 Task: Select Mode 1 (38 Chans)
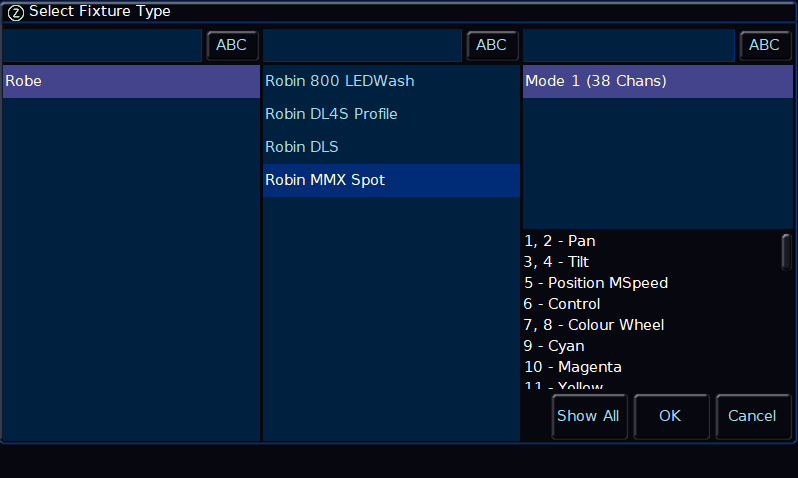point(658,81)
